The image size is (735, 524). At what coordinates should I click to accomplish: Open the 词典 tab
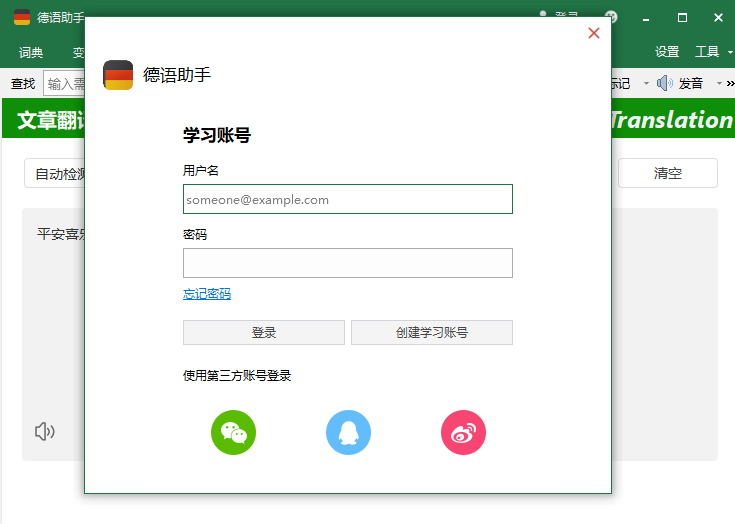click(31, 52)
